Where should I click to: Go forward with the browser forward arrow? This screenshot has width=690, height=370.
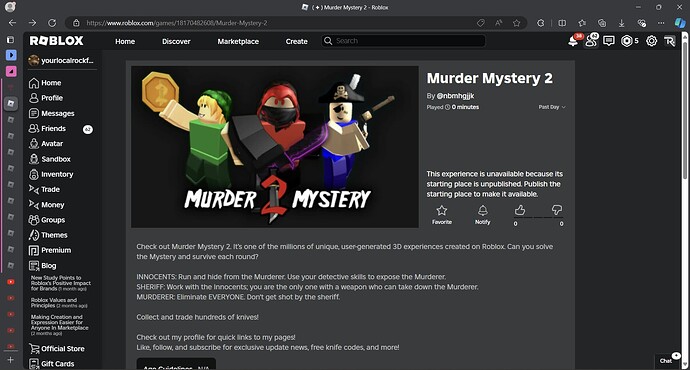pyautogui.click(x=32, y=23)
